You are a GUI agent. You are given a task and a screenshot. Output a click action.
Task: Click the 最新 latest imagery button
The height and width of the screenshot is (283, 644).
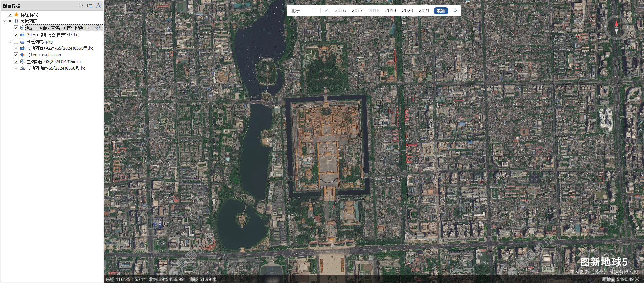click(441, 11)
